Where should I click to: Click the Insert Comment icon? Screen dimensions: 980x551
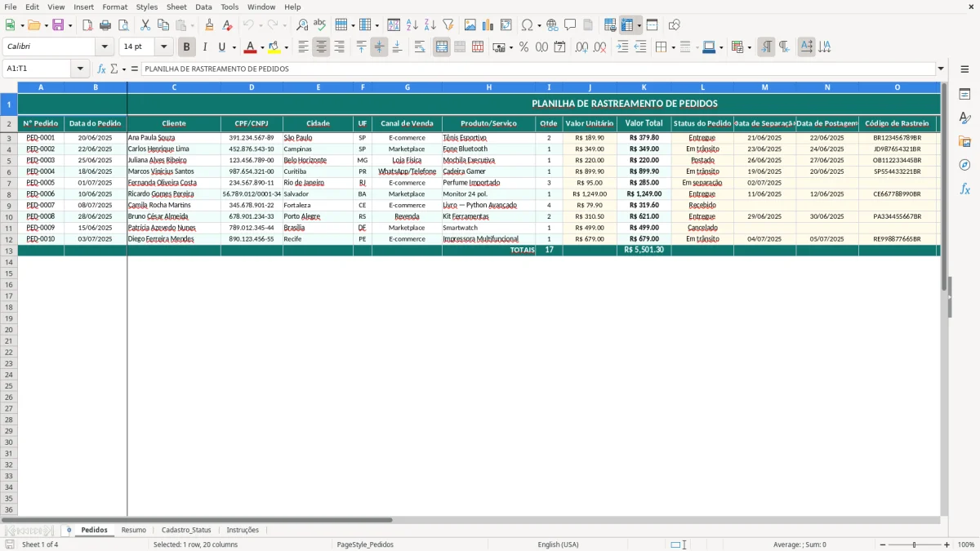[x=570, y=25]
